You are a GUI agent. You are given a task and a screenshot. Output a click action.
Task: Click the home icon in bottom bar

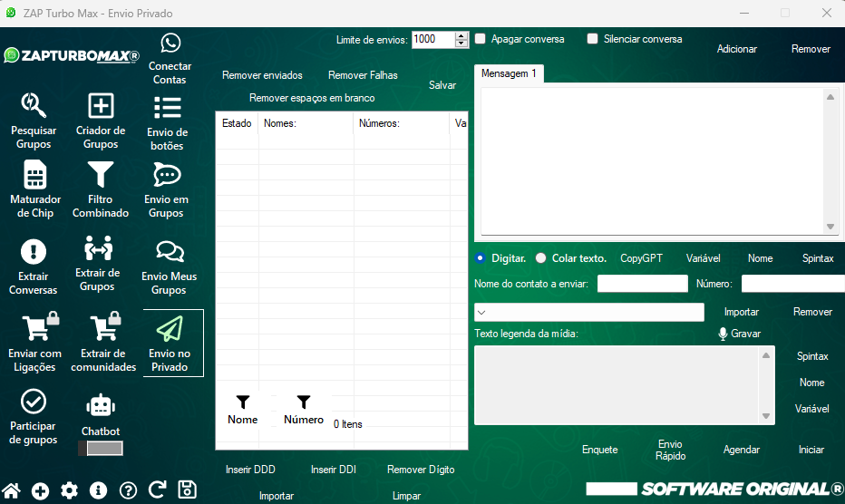[x=12, y=490]
